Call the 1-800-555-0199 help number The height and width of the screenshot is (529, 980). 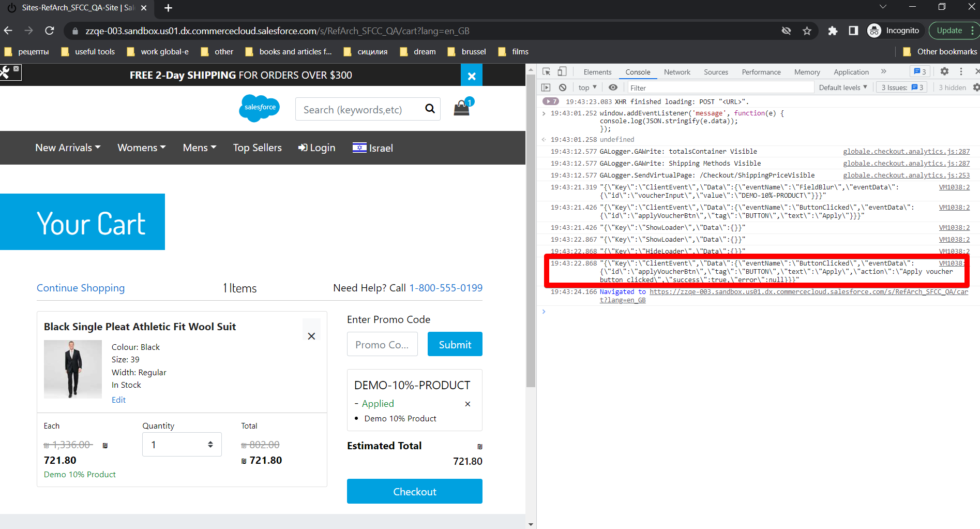tap(446, 288)
